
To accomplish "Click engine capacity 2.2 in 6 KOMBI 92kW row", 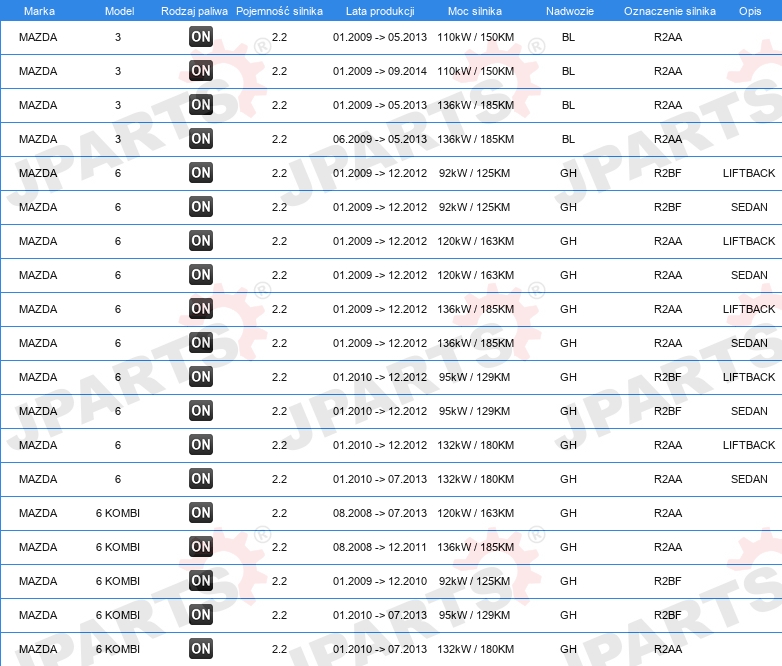I will 279,581.
